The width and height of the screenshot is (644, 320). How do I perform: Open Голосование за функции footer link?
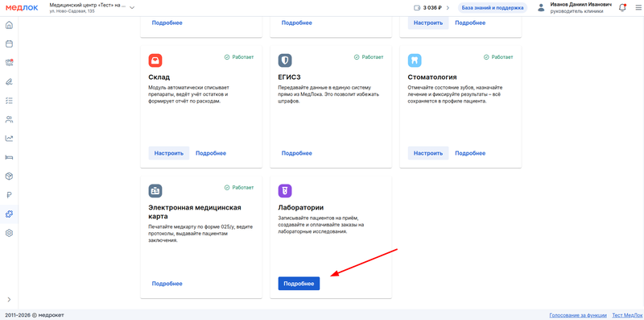click(578, 315)
